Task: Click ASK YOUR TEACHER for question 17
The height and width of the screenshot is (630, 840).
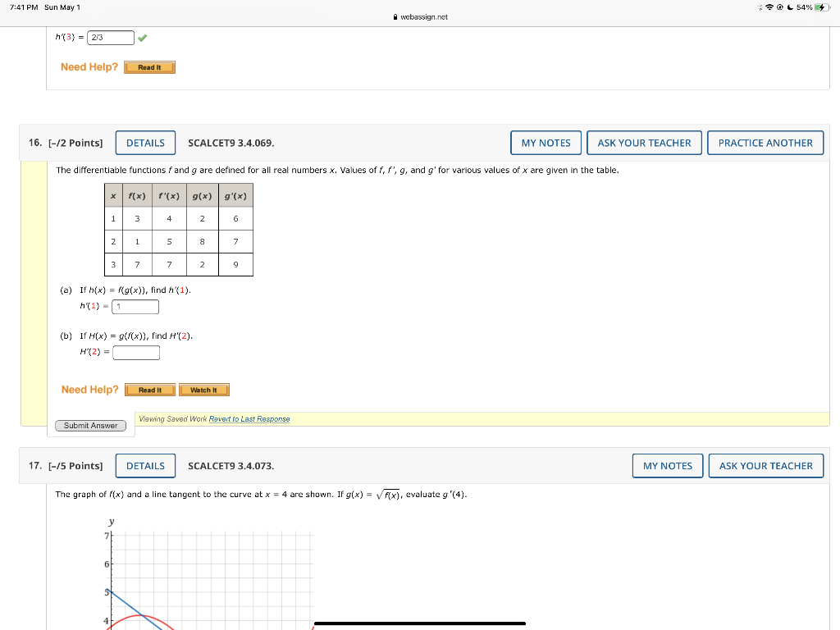Action: (x=765, y=465)
